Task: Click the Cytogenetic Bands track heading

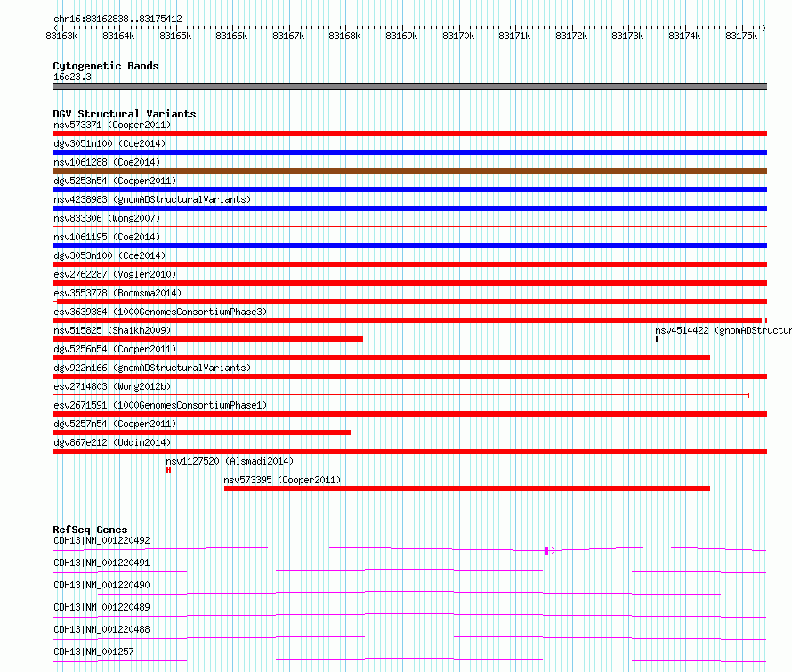Action: coord(106,66)
